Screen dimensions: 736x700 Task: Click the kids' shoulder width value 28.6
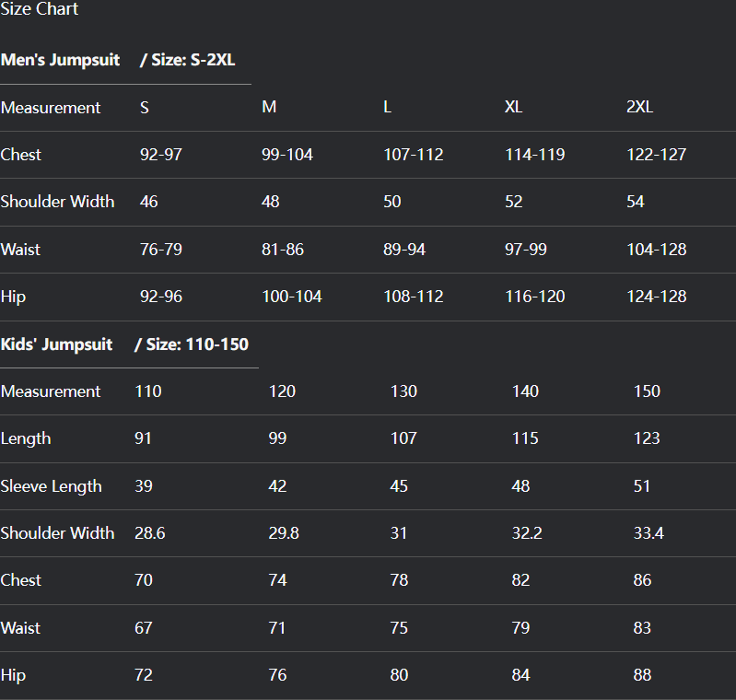click(149, 533)
